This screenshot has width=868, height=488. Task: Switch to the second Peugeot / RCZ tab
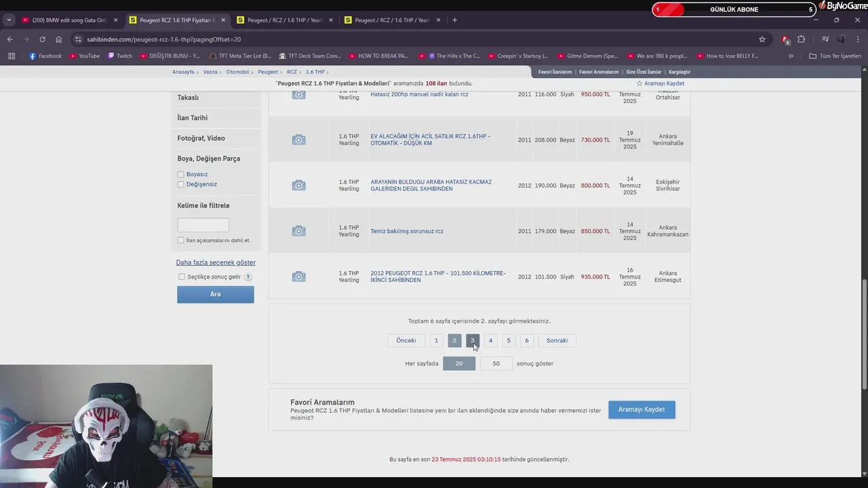pos(283,20)
